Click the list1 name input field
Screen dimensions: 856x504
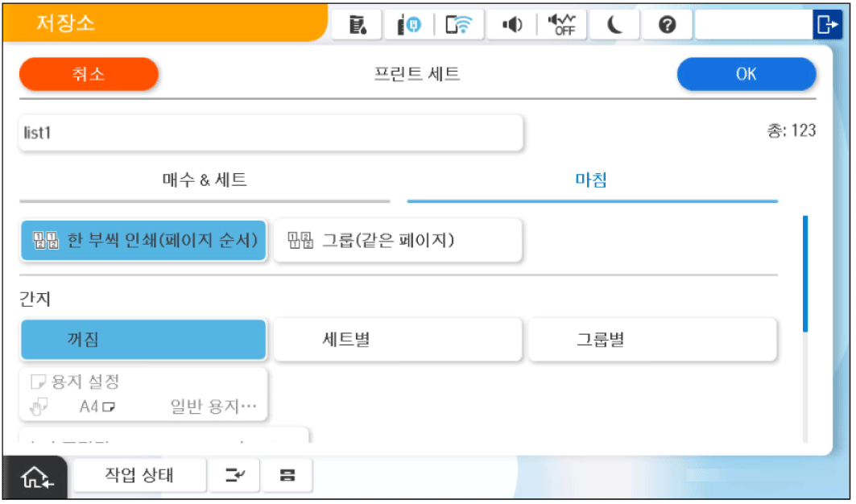[x=271, y=133]
